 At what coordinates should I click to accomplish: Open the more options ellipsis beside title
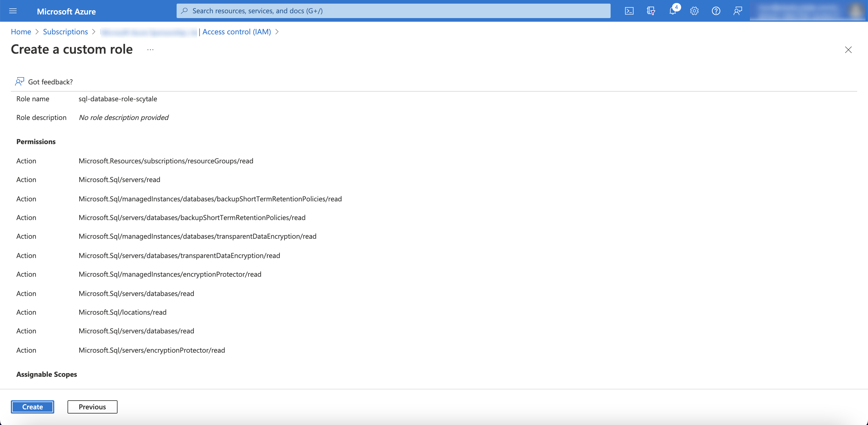[150, 49]
